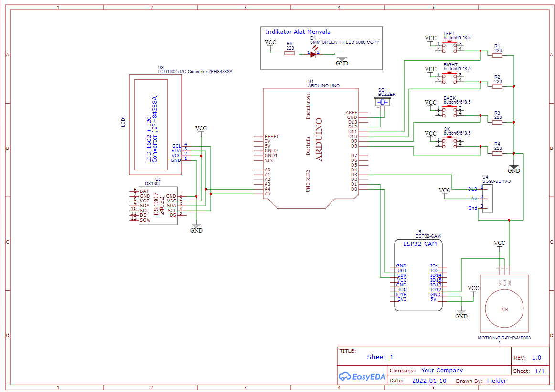Select the LCD 1602 display rectangle

[x=151, y=125]
